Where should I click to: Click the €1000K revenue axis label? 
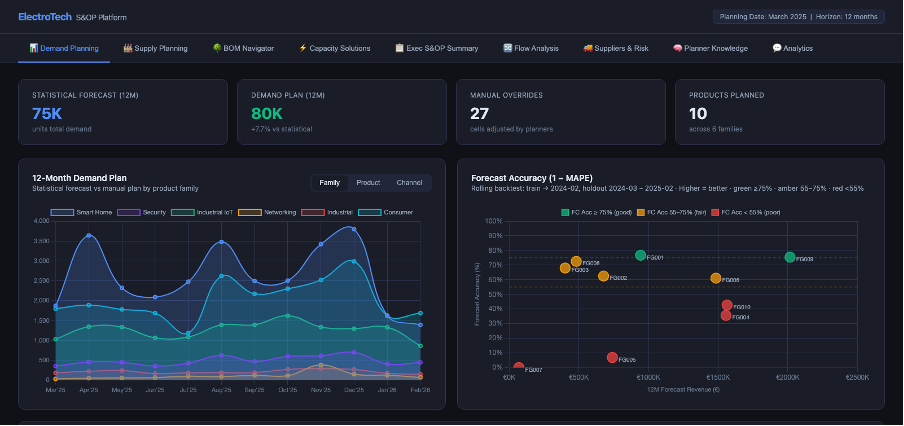pos(648,378)
